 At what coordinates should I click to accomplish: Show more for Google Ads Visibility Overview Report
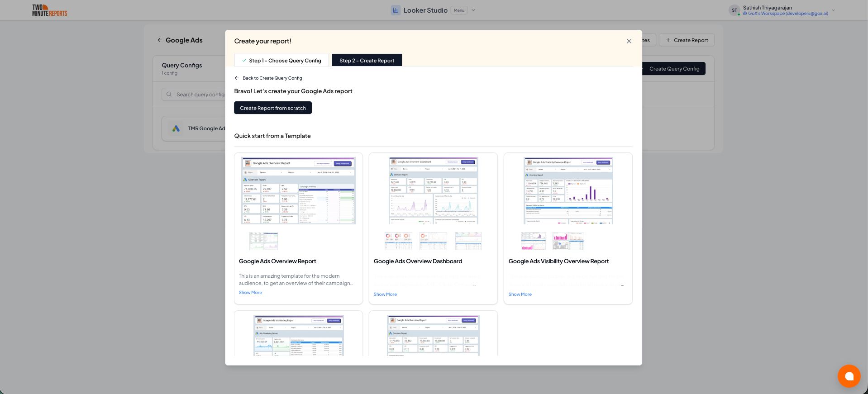520,294
